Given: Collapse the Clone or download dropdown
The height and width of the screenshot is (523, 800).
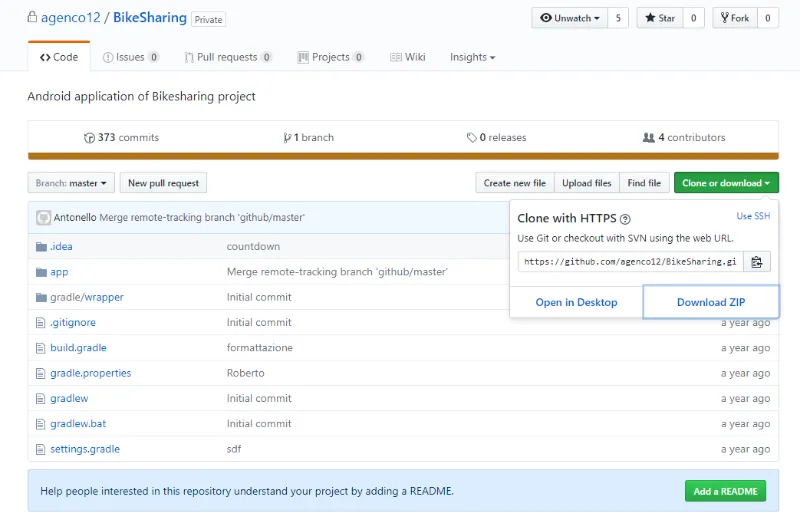Looking at the screenshot, I should tap(726, 183).
